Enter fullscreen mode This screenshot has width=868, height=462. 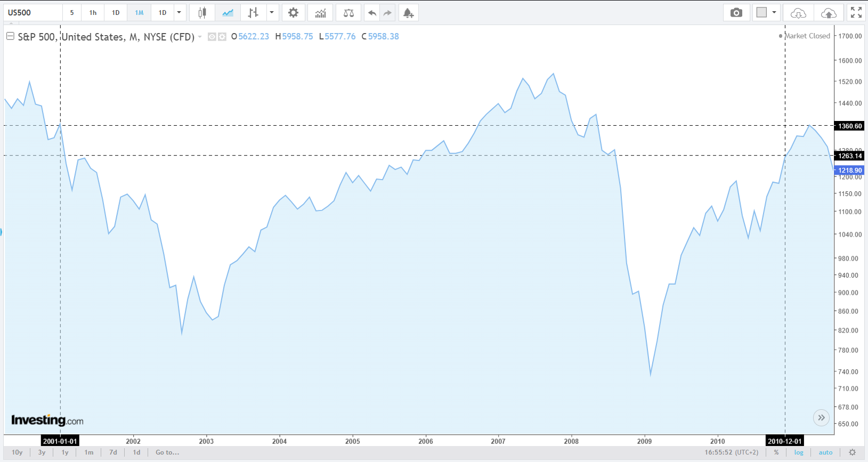tap(856, 13)
